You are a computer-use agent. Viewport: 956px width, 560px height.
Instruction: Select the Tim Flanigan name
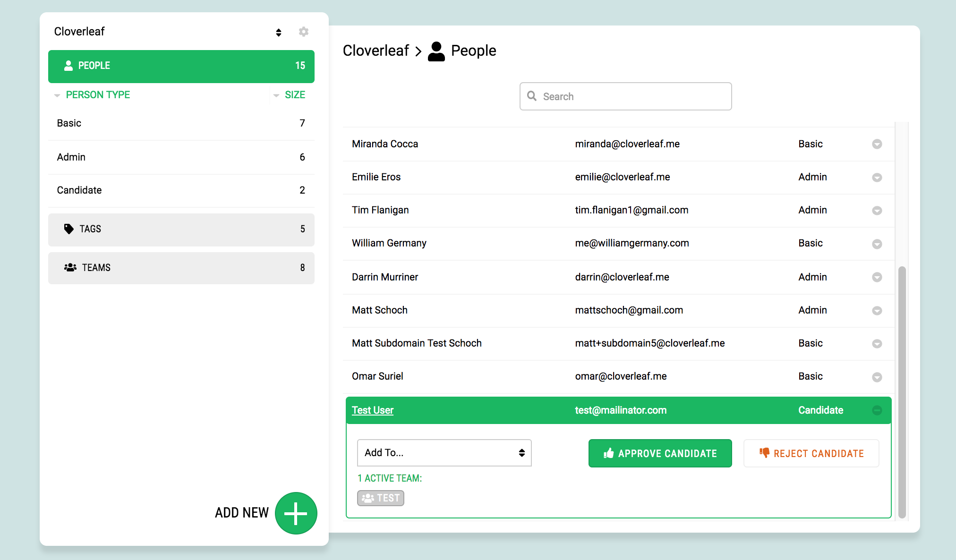click(x=380, y=210)
